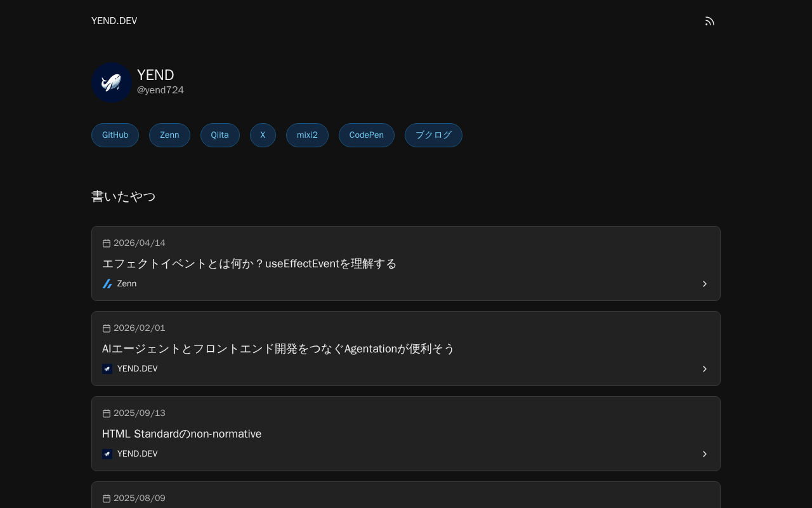
Task: Open the GitHub profile link
Action: (x=115, y=135)
